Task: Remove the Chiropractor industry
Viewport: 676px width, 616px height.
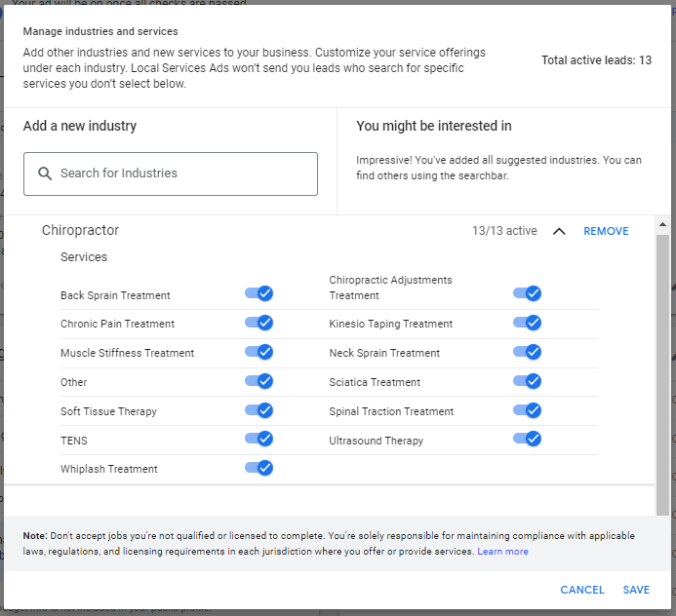Action: [606, 232]
